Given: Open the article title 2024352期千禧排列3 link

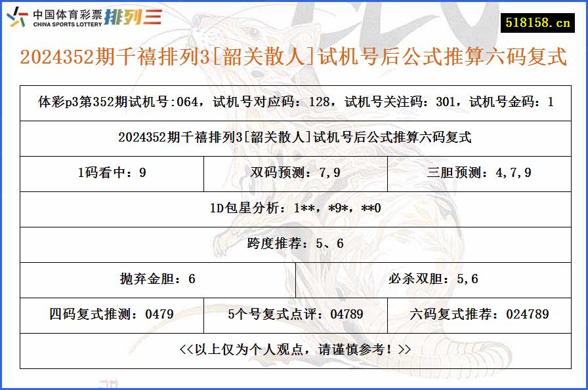Looking at the screenshot, I should click(293, 58).
